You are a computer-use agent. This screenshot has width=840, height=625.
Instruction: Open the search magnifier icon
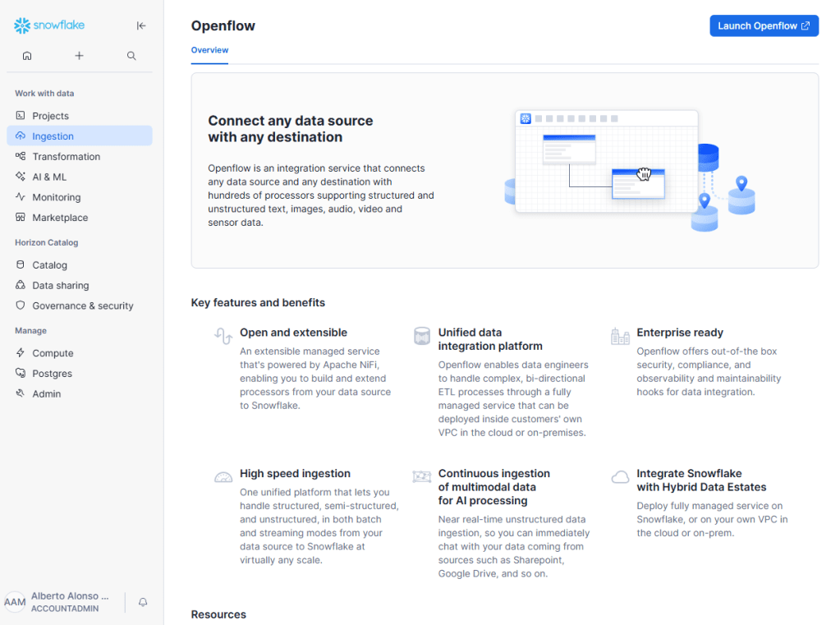131,56
